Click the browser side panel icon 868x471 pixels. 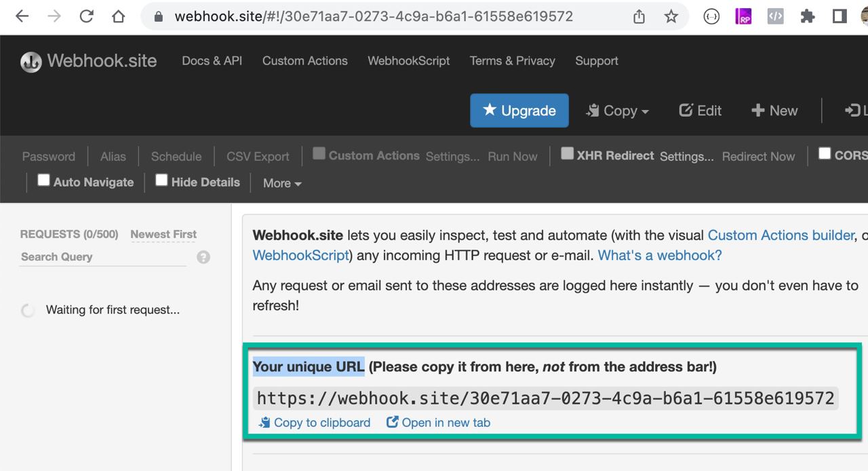pos(840,16)
